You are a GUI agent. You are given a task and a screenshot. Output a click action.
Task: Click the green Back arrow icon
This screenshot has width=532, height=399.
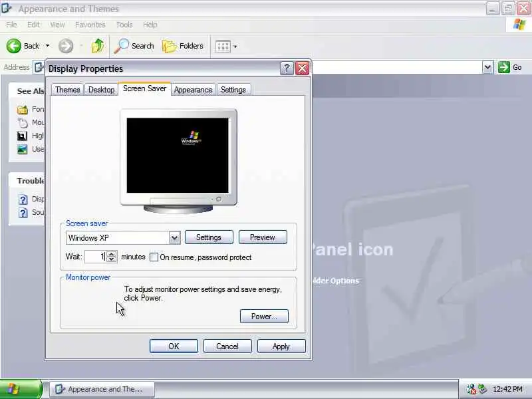click(13, 46)
